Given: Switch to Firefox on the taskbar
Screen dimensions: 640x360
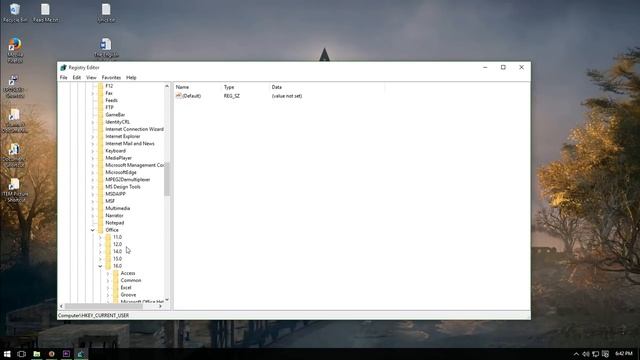Looking at the screenshot, I should pyautogui.click(x=51, y=354).
